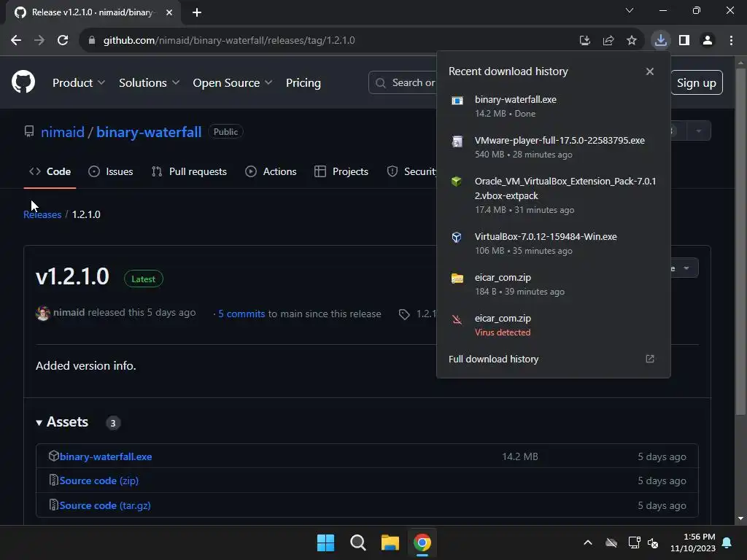Click the VirtualBox-7.0.12 installer file icon
Screen dimensions: 747x560
457,237
